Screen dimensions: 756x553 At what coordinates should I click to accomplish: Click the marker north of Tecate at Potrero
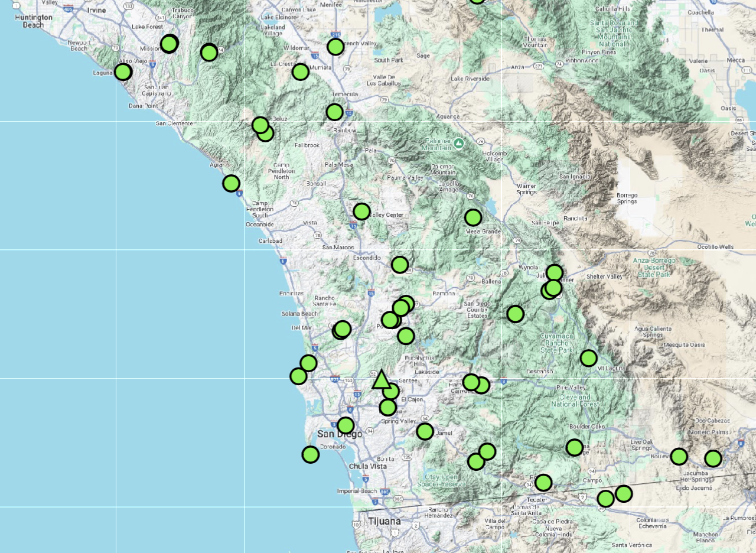coord(543,483)
